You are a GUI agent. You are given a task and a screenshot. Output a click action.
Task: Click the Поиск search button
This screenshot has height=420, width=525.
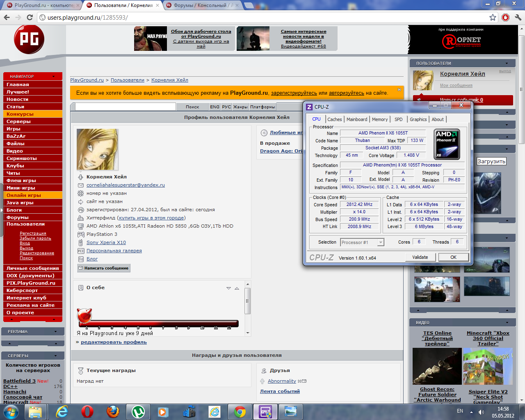192,107
